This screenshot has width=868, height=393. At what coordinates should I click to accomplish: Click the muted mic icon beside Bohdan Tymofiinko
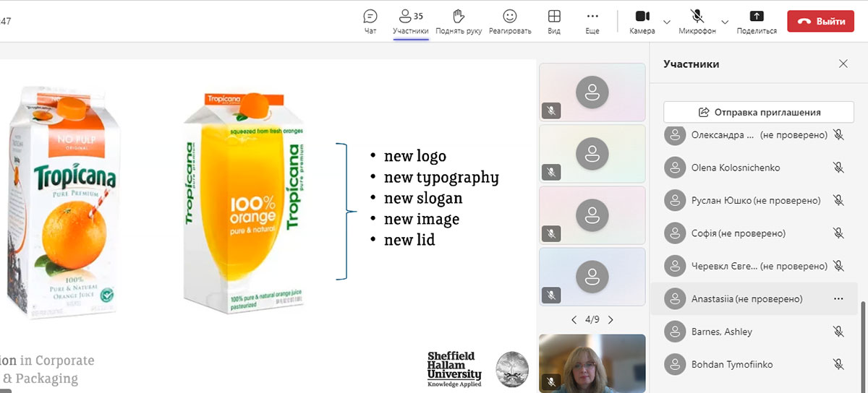(838, 364)
